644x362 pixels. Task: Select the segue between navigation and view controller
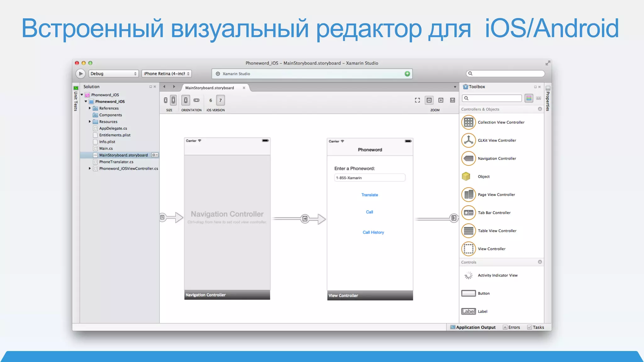(305, 219)
